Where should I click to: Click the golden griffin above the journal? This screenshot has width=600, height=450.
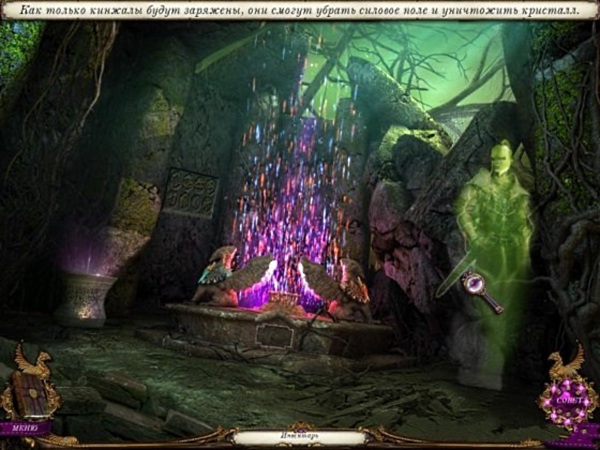coord(32,363)
